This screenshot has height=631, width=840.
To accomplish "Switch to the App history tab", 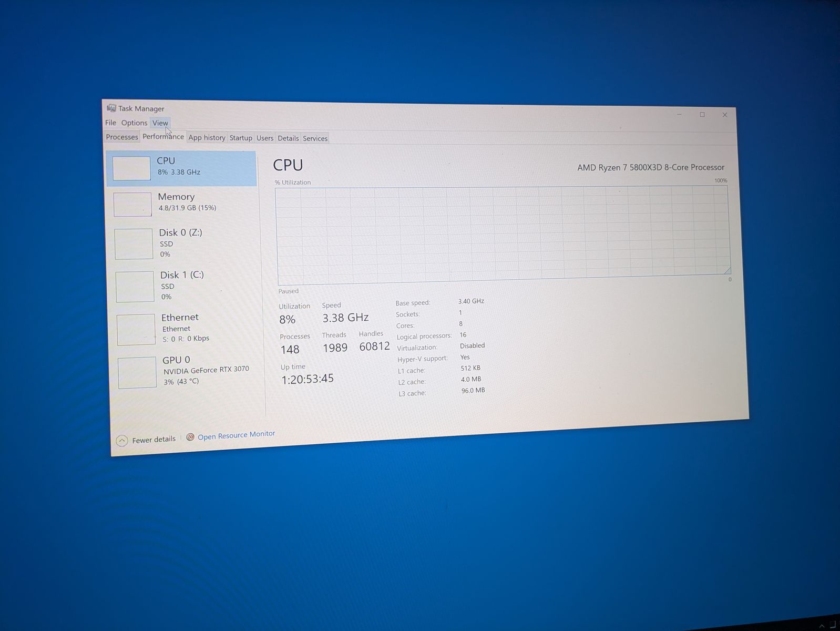I will coord(207,138).
